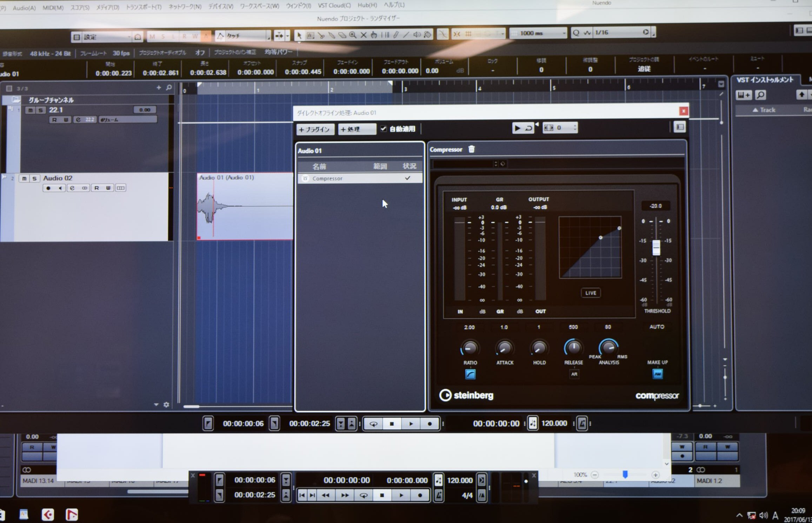Click rewind in the lower transport panel
Image resolution: width=812 pixels, height=523 pixels.
pos(325,495)
